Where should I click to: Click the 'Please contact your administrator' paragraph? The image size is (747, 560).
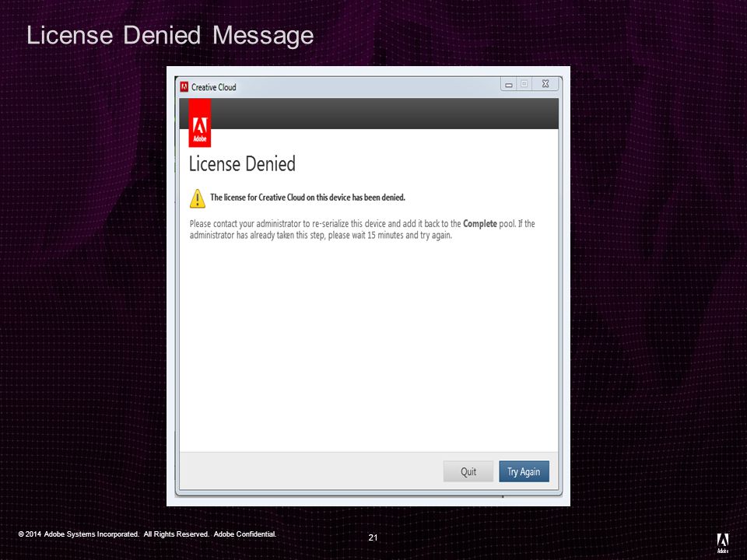(362, 229)
